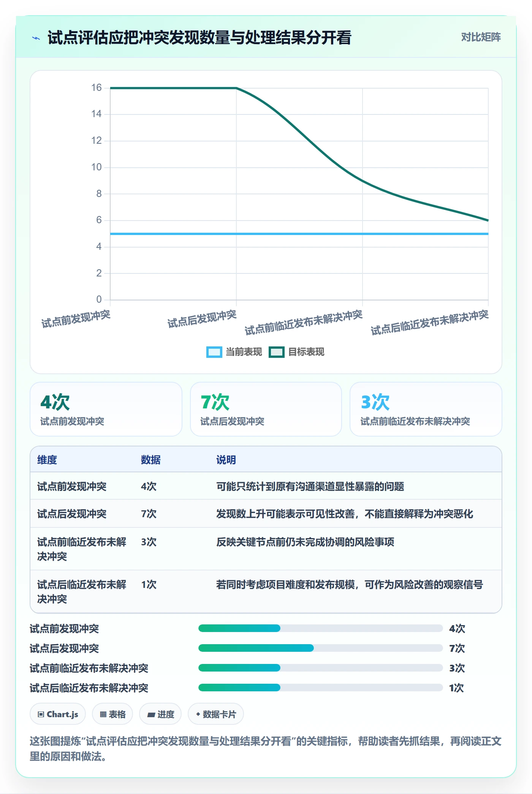Click the 数据 column header
This screenshot has width=532, height=794.
tap(150, 460)
